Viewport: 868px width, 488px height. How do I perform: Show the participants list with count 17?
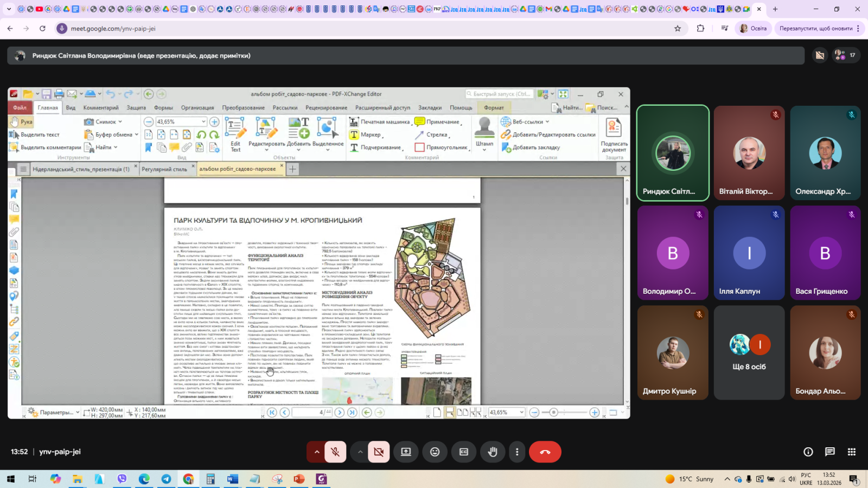845,55
